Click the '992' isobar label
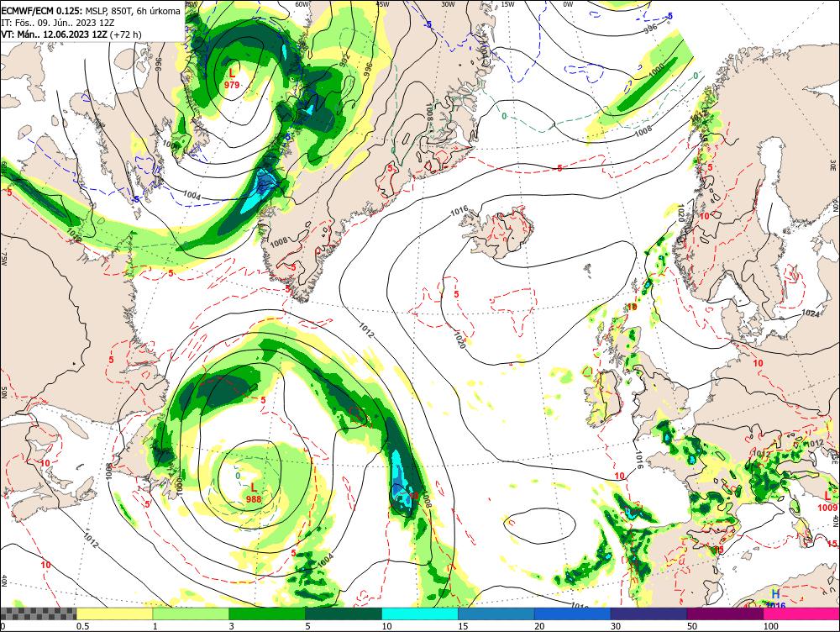Screen dimensions: 840x632 tap(346, 59)
